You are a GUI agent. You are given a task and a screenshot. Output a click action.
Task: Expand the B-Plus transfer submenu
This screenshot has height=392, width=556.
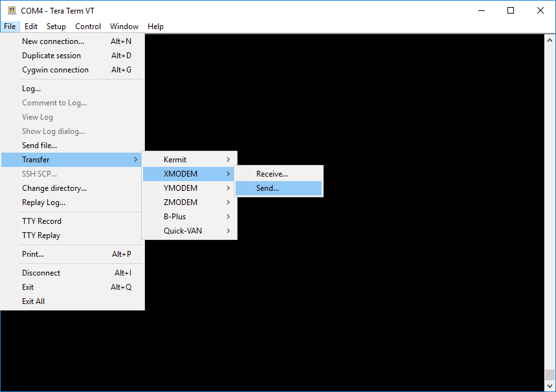(x=190, y=217)
